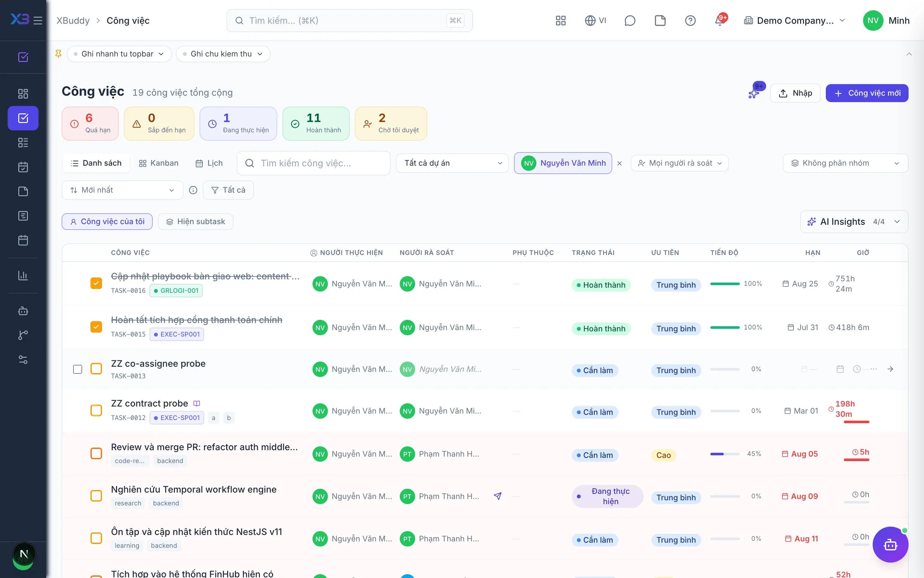This screenshot has width=924, height=578.
Task: Open Tất cả dự án dropdown
Action: click(452, 163)
